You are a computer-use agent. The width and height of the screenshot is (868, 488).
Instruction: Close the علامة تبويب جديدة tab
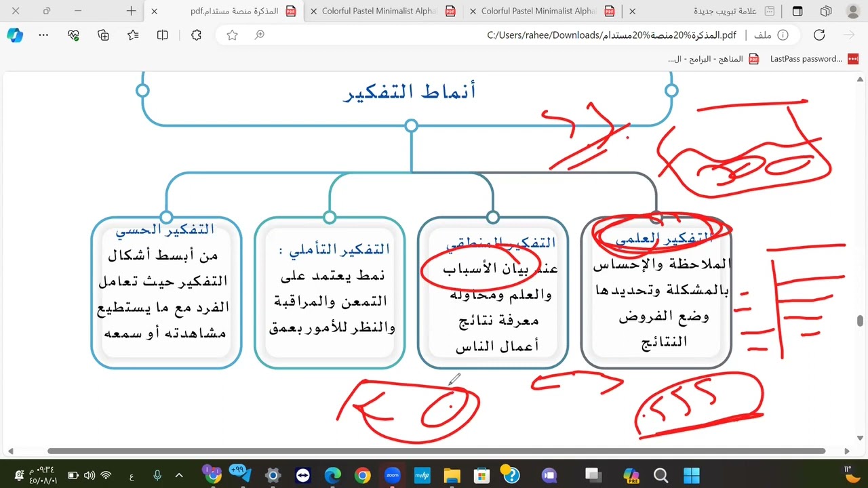click(632, 11)
